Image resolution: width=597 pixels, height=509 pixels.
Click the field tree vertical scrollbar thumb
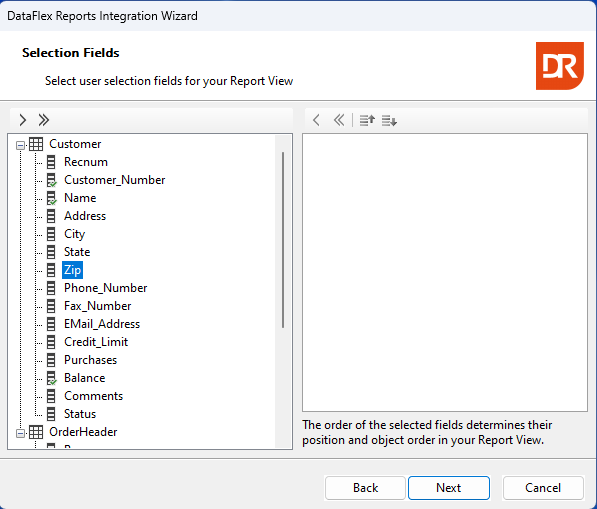283,240
